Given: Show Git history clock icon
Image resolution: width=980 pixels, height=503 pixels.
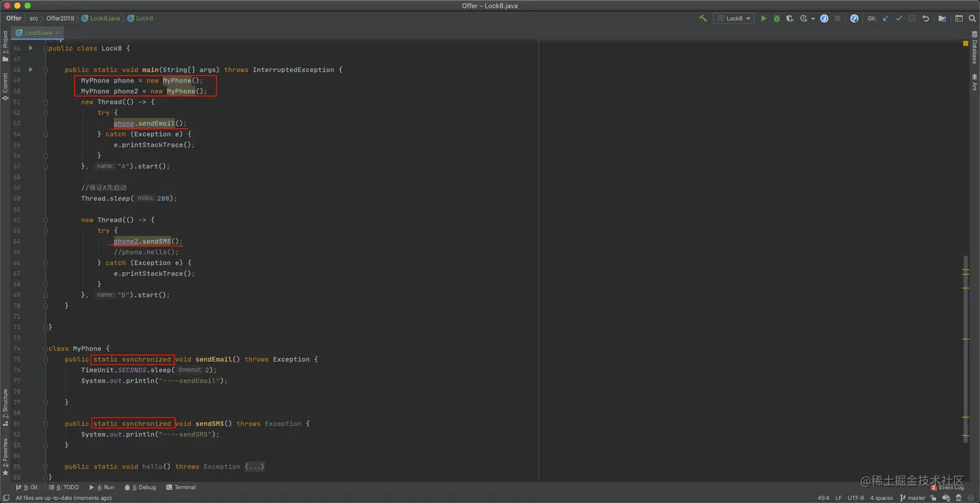Looking at the screenshot, I should pos(912,19).
